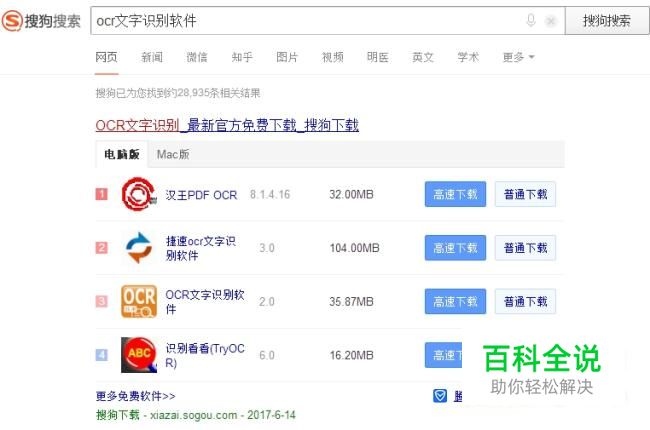Switch to the 学术 tab

(x=468, y=57)
